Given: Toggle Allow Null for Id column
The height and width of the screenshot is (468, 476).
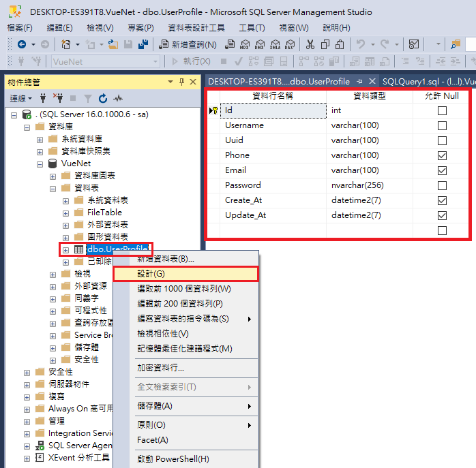Looking at the screenshot, I should [x=442, y=111].
